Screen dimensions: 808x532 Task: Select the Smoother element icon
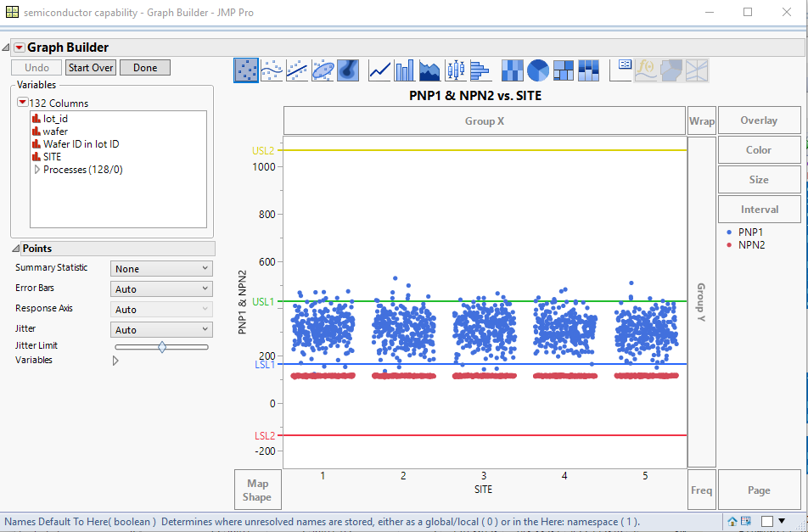(272, 70)
